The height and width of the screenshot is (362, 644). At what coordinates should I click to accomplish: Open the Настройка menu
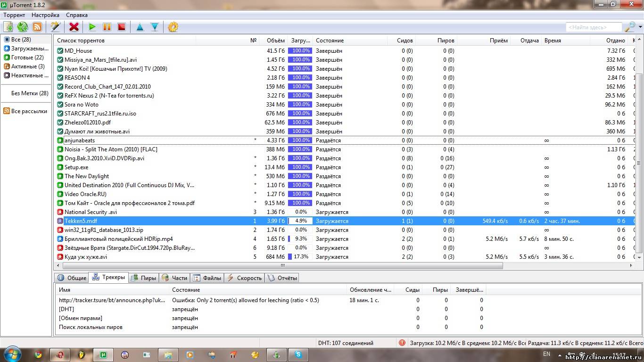point(45,15)
